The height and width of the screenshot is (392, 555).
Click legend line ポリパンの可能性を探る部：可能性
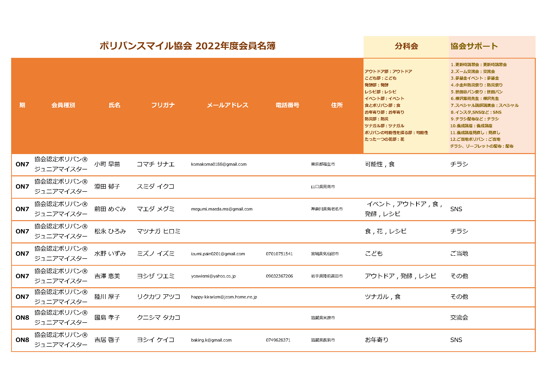[x=396, y=133]
